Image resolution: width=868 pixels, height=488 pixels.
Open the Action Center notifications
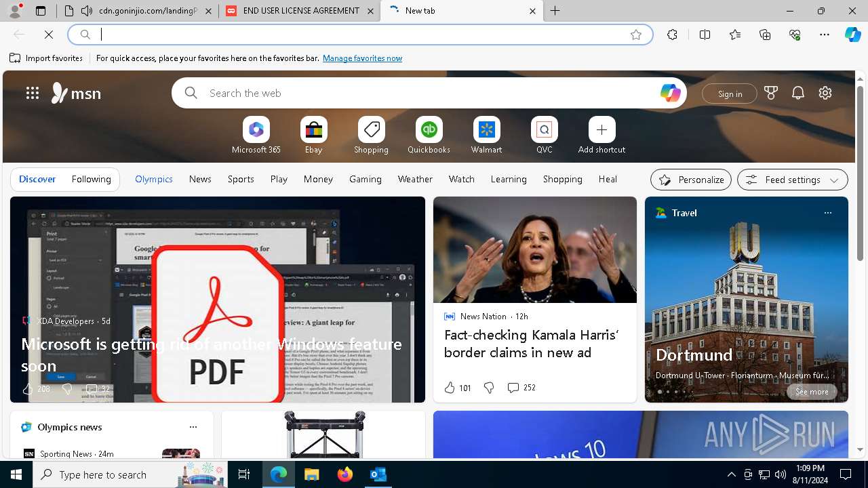point(846,474)
